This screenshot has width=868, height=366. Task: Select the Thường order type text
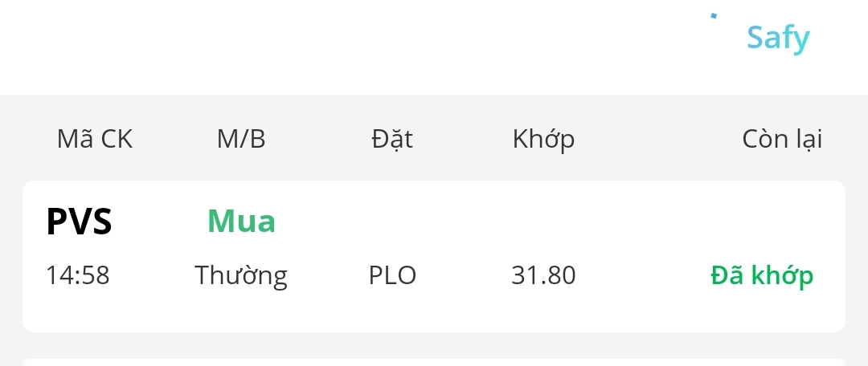click(x=240, y=275)
